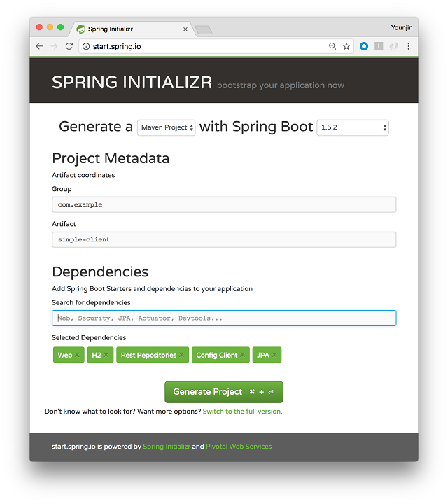
Task: Remove the Web dependency tag
Action: (x=78, y=356)
